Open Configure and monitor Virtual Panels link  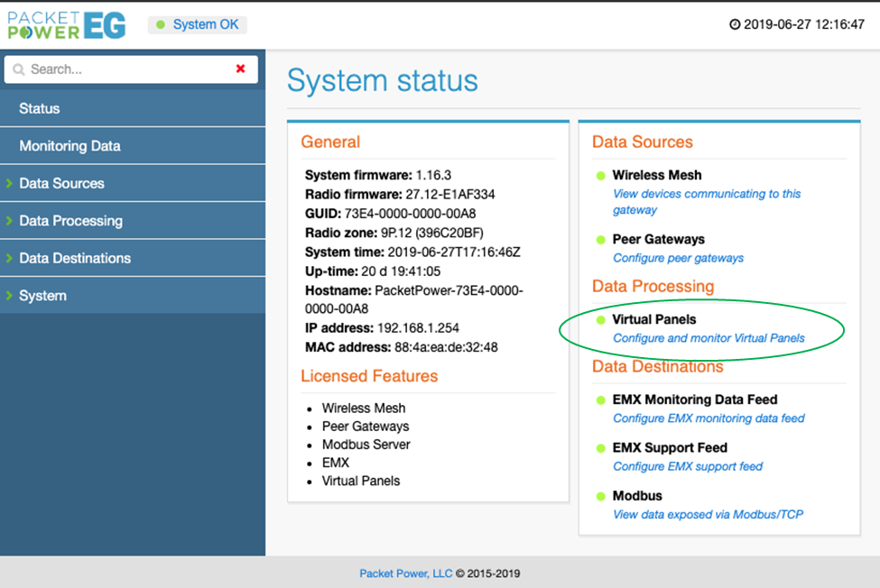click(x=709, y=338)
